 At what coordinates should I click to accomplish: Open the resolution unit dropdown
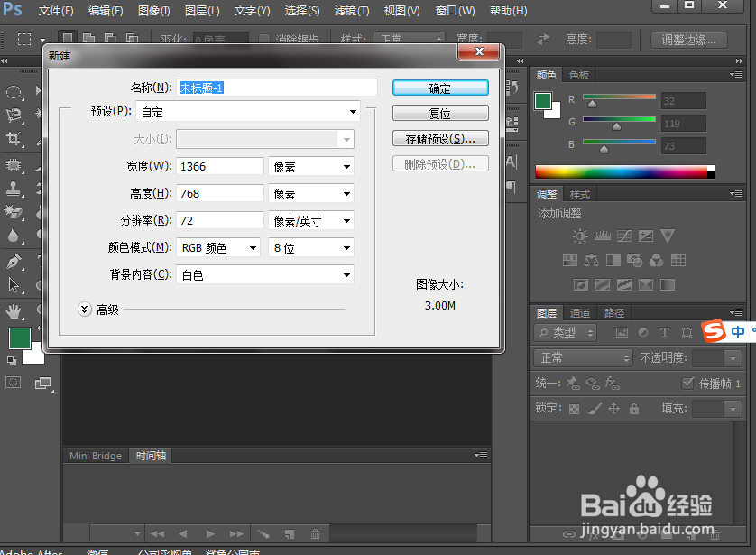coord(311,220)
